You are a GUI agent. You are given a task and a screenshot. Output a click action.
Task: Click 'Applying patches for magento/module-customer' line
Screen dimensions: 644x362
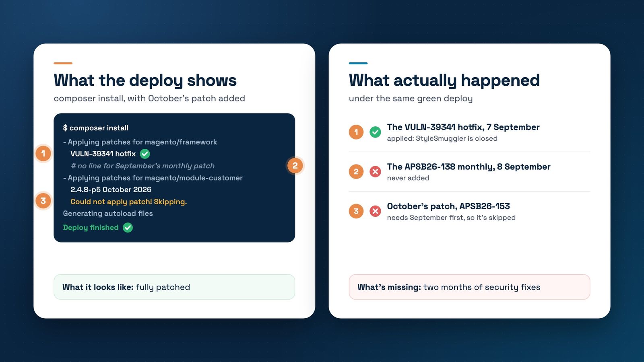(x=153, y=178)
